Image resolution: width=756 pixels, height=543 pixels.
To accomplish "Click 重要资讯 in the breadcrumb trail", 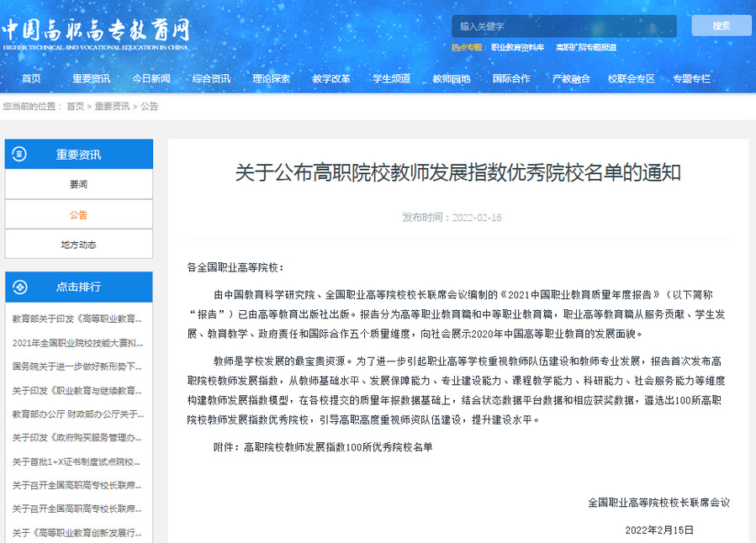I will [112, 107].
